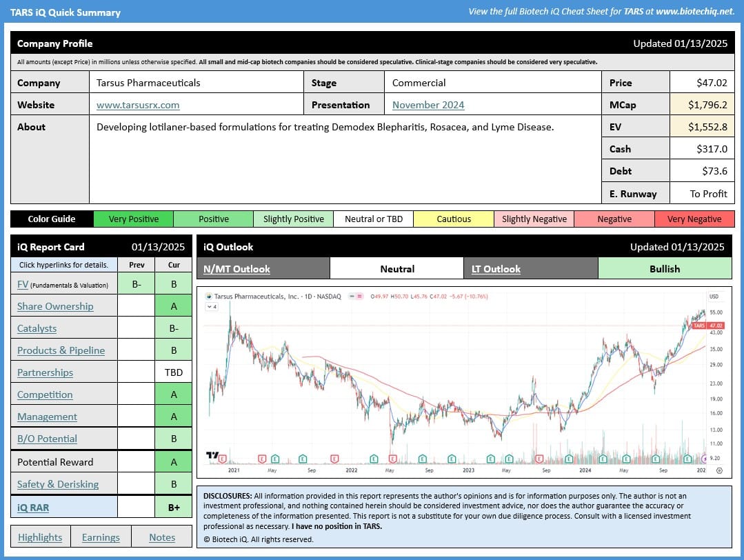This screenshot has height=560, width=744.
Task: Click the TradingView logo on the chart
Action: [x=212, y=455]
